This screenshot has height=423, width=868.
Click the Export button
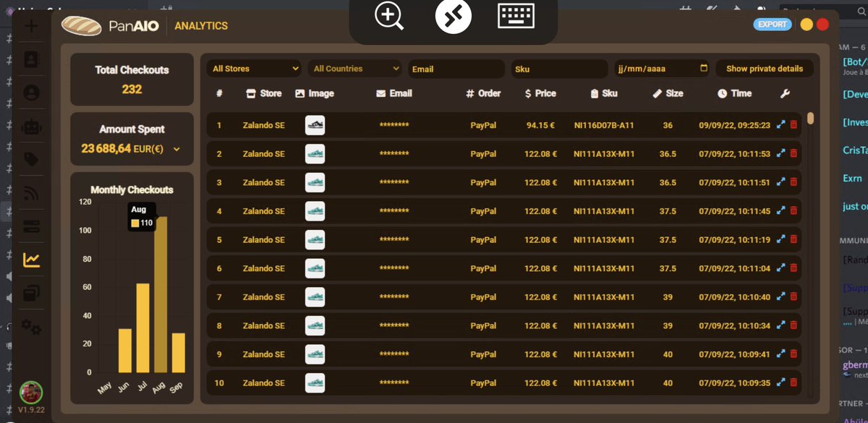tap(773, 24)
